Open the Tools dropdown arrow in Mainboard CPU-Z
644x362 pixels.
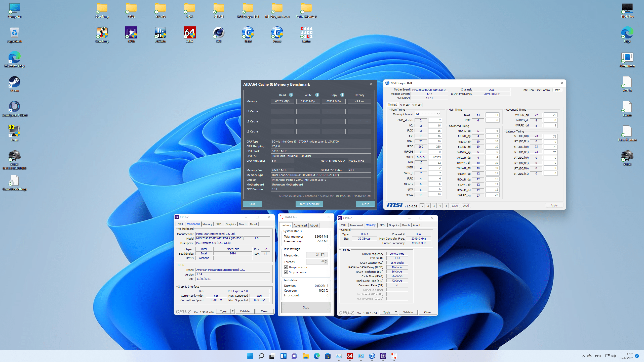point(232,311)
